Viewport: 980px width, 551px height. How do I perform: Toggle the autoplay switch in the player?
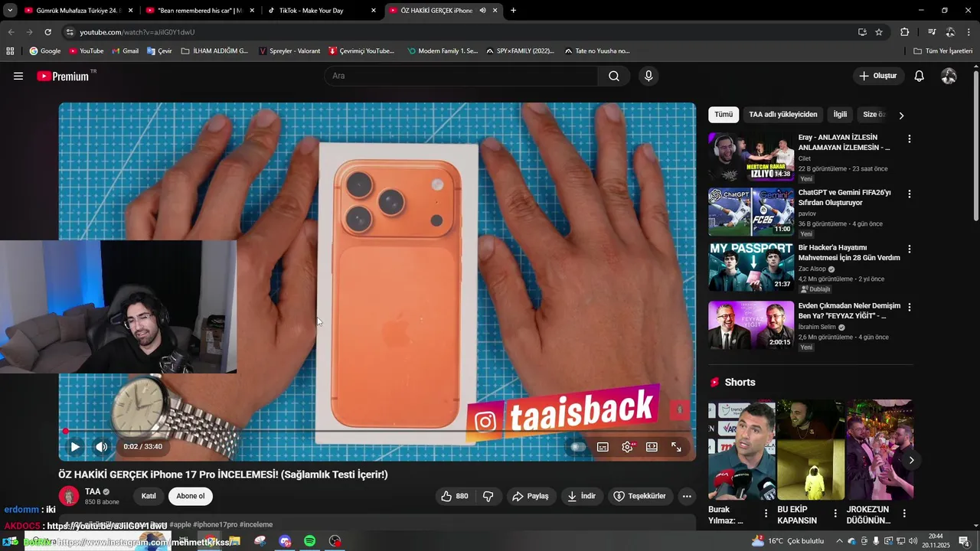578,447
